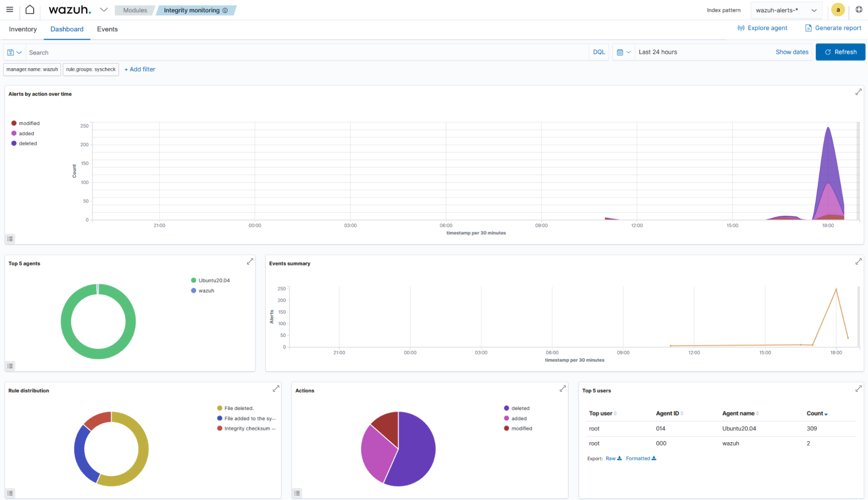Switch to the Events tab
The image size is (868, 500).
pyautogui.click(x=107, y=29)
